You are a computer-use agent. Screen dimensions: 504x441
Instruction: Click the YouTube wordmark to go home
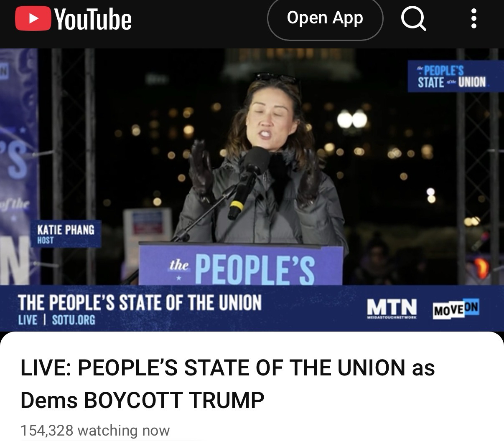[93, 20]
